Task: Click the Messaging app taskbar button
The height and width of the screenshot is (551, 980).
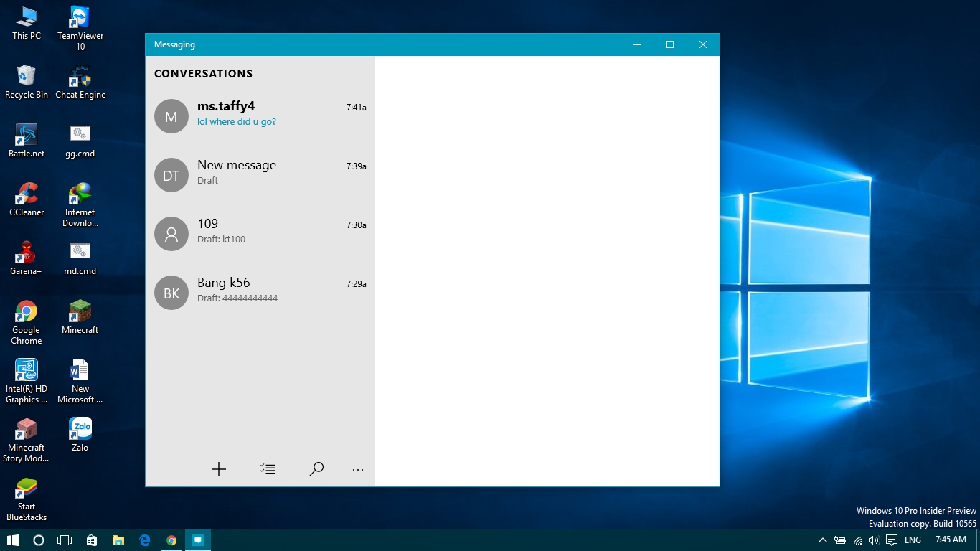Action: point(198,540)
